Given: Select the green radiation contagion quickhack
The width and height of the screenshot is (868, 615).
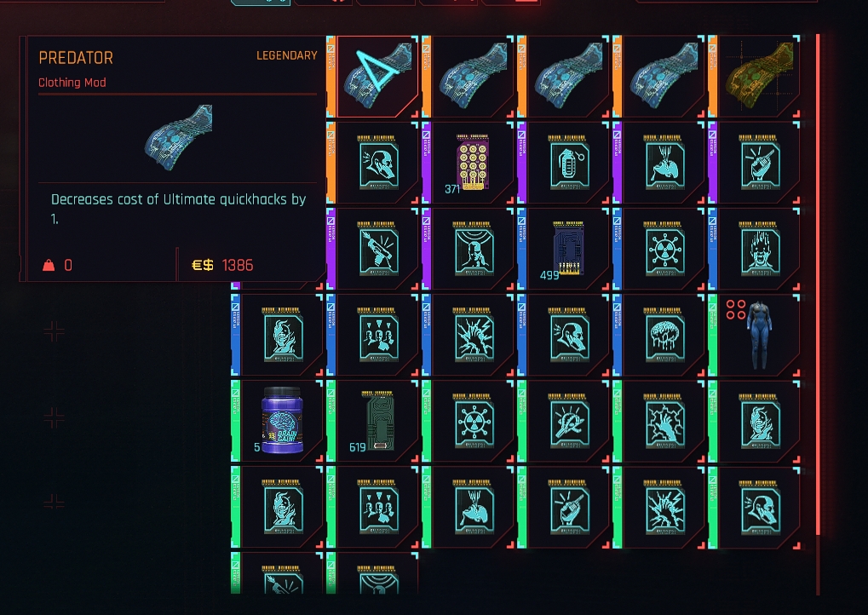Looking at the screenshot, I should 472,421.
